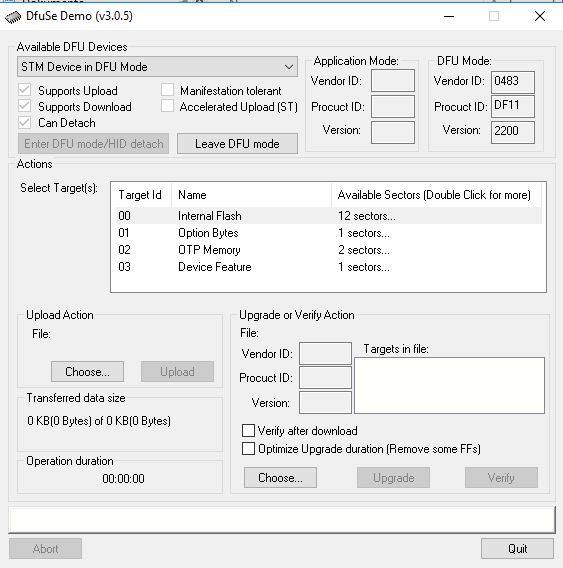Expand the Available DFU Devices dropdown arrow

[288, 67]
